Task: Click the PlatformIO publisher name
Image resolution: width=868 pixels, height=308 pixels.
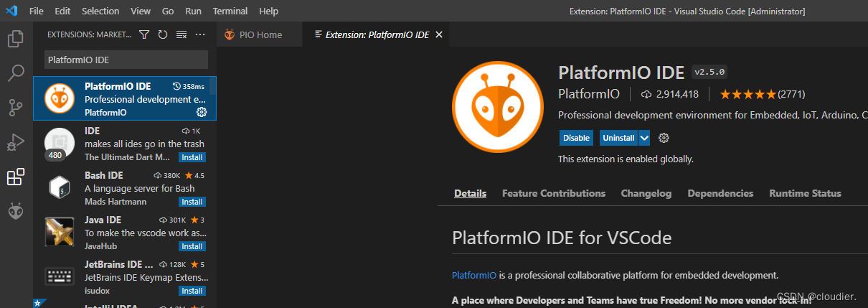Action: 588,94
